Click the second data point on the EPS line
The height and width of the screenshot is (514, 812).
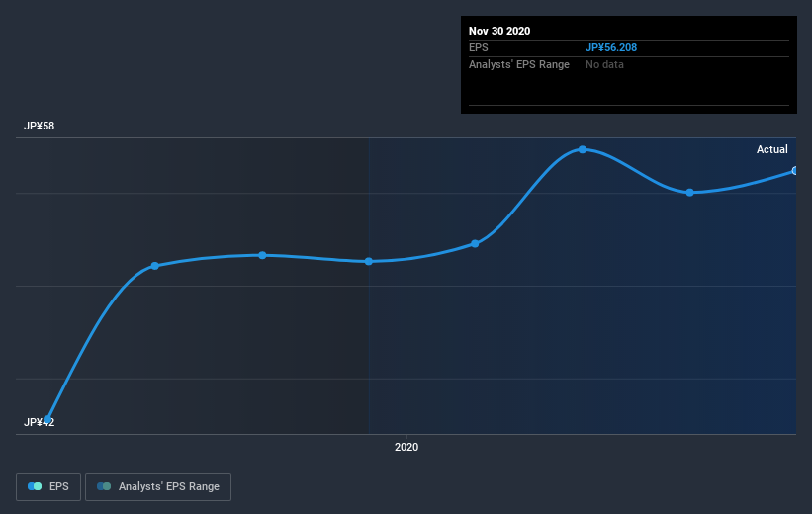click(x=155, y=266)
